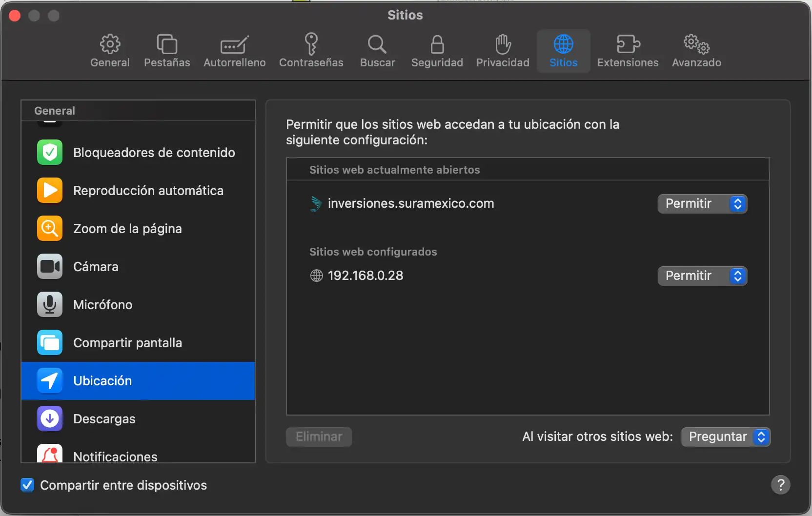The width and height of the screenshot is (812, 516).
Task: Switch to the Seguridad tab
Action: pyautogui.click(x=437, y=51)
